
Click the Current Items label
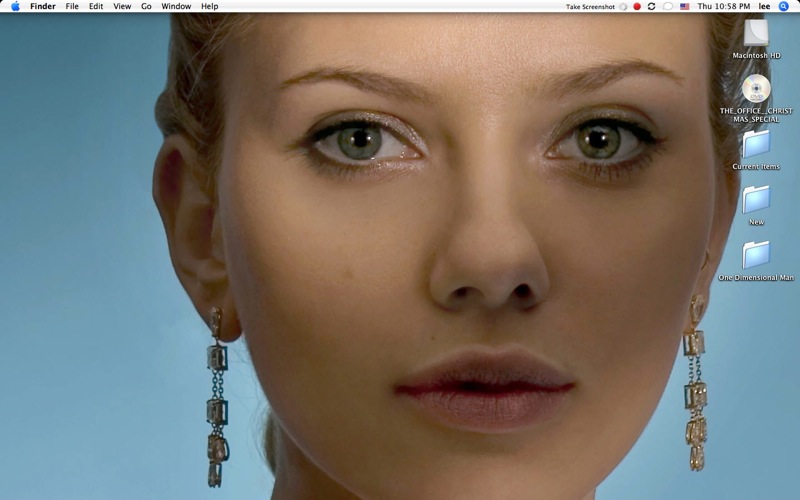756,166
